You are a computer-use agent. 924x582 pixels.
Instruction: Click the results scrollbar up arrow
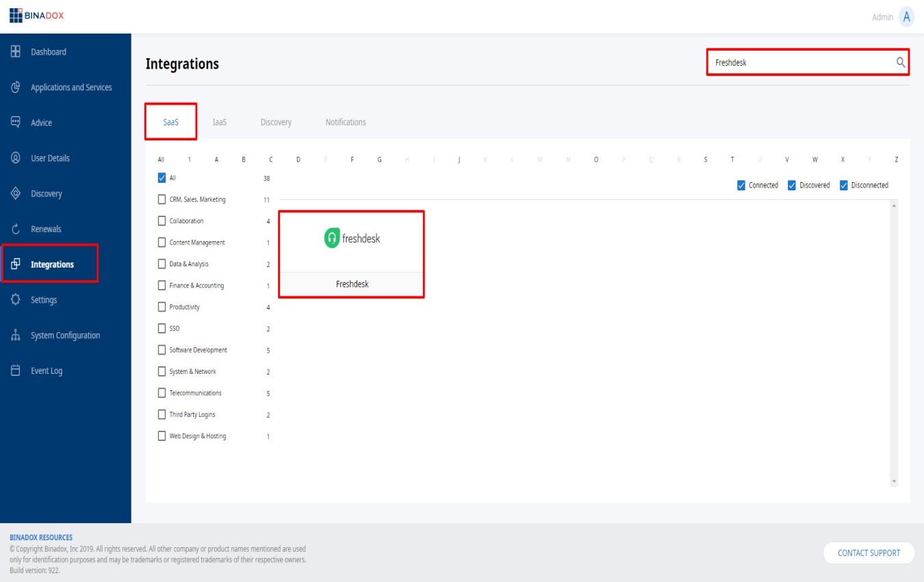[894, 205]
